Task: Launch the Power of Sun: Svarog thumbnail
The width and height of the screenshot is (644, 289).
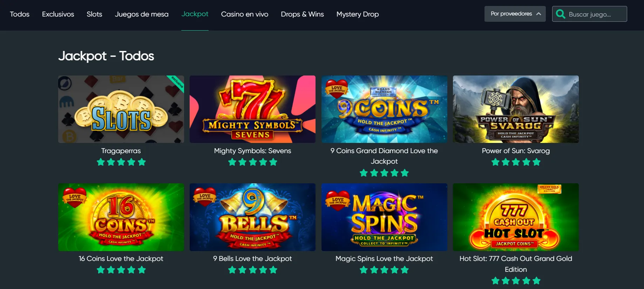Action: [x=516, y=109]
